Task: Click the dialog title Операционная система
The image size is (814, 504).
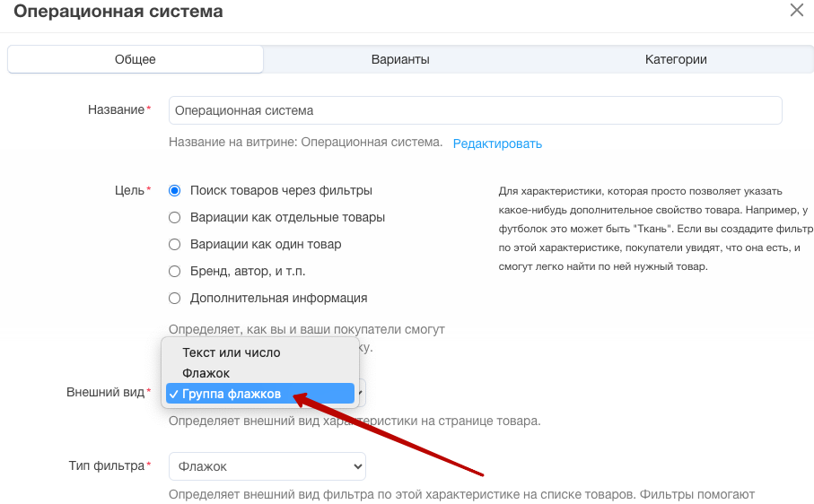Action: 118,12
